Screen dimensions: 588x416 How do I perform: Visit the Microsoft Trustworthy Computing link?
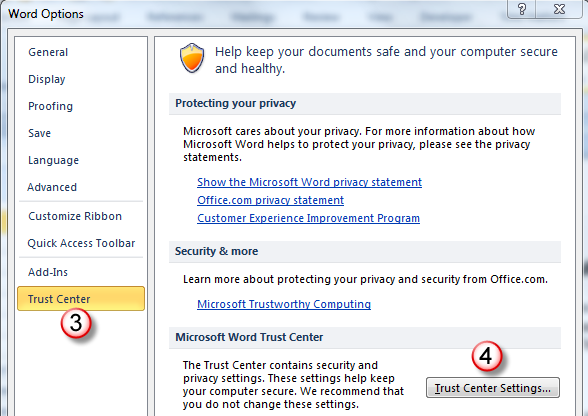[284, 304]
